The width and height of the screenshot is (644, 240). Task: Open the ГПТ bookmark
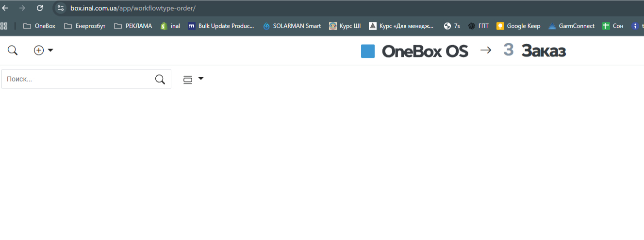479,26
